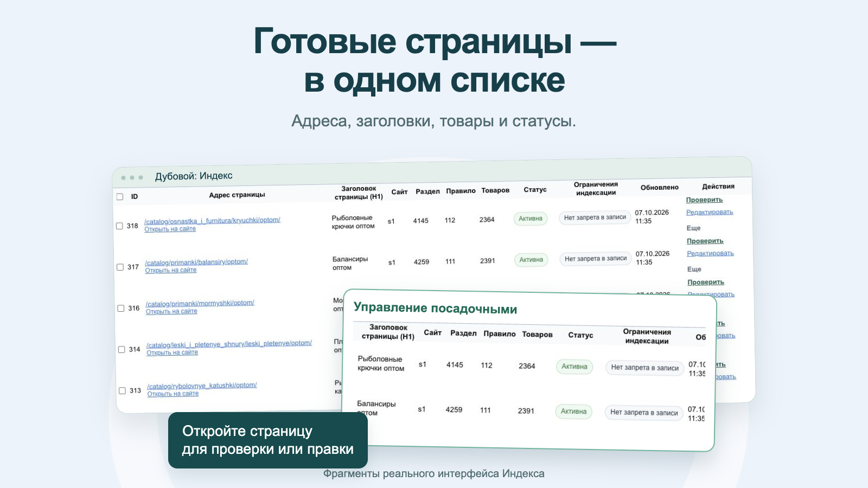Click 'Правило' column header in popup

click(500, 334)
